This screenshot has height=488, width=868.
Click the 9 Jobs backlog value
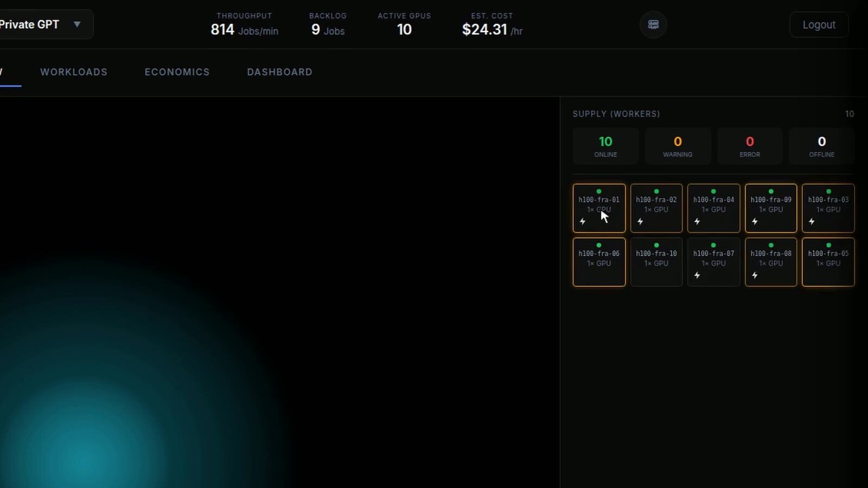328,30
